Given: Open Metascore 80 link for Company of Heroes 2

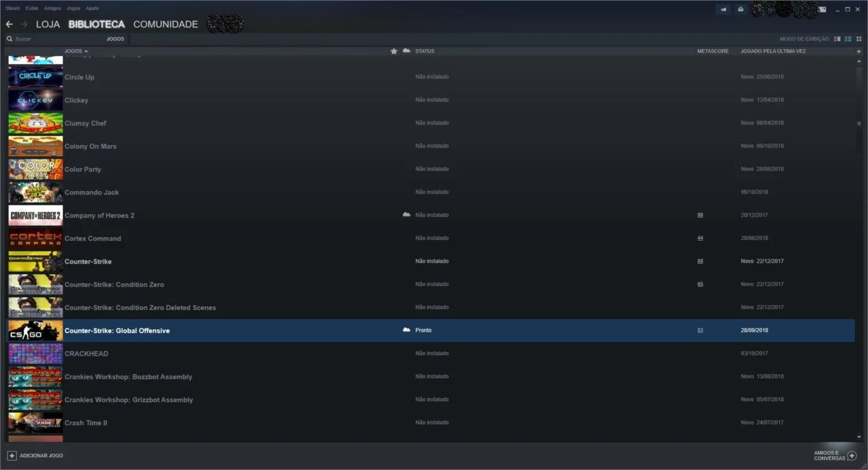Looking at the screenshot, I should [x=700, y=215].
